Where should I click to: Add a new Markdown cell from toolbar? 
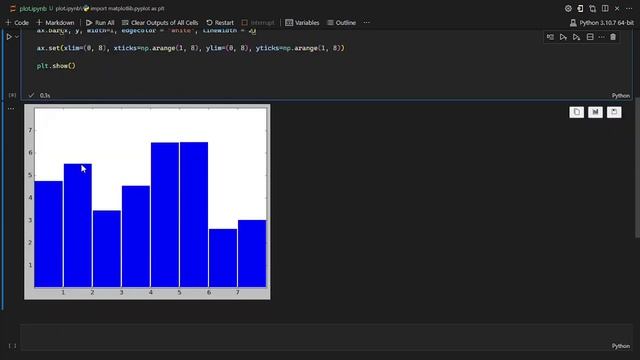pyautogui.click(x=56, y=22)
